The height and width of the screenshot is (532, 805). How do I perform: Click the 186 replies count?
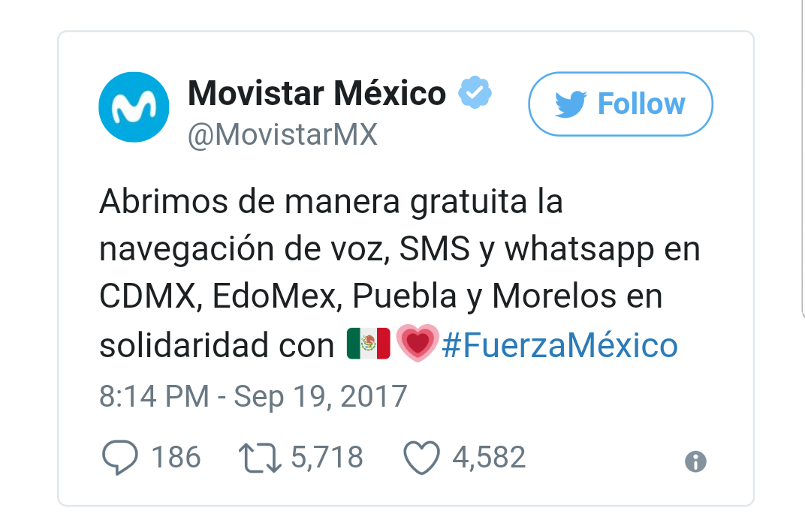(176, 457)
